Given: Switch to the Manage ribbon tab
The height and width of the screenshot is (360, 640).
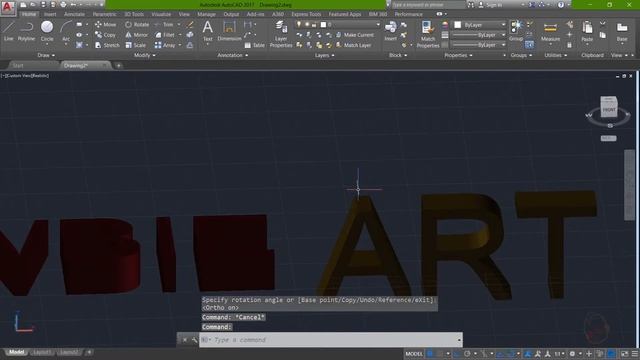Looking at the screenshot, I should pyautogui.click(x=206, y=14).
